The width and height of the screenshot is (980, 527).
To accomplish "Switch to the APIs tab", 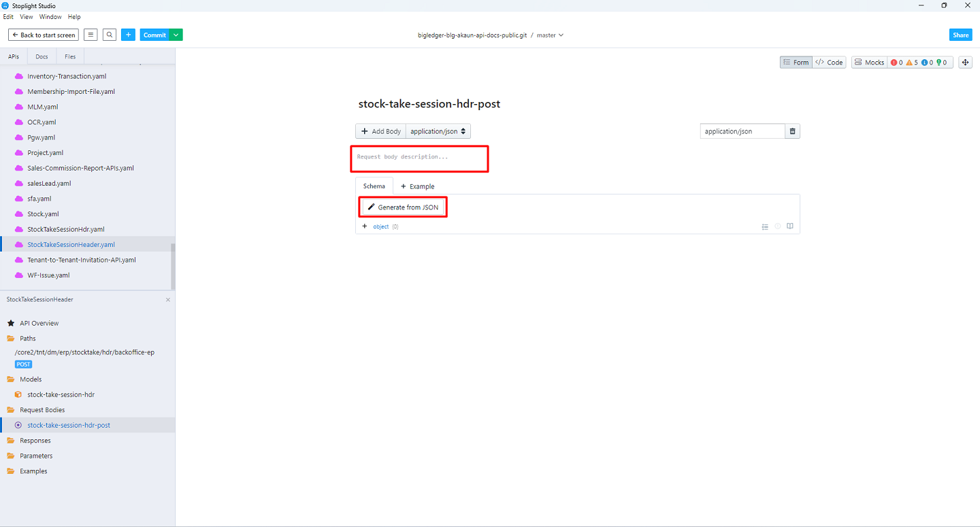I will click(x=14, y=56).
